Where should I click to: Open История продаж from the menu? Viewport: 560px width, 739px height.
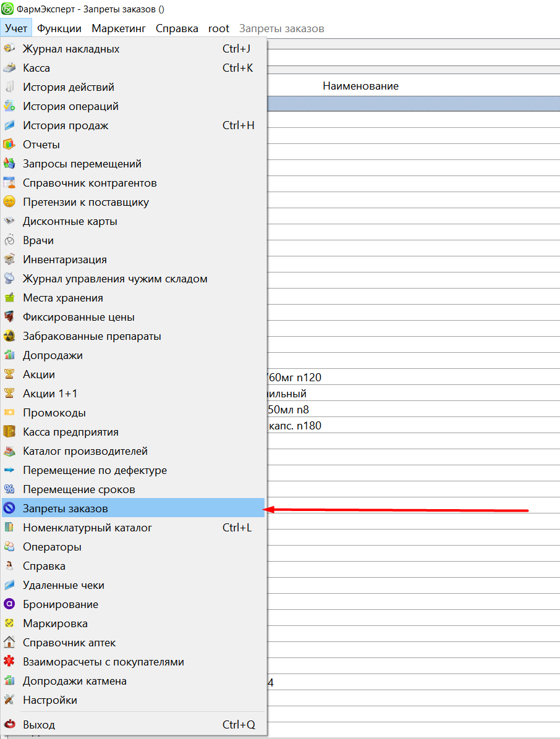point(66,125)
